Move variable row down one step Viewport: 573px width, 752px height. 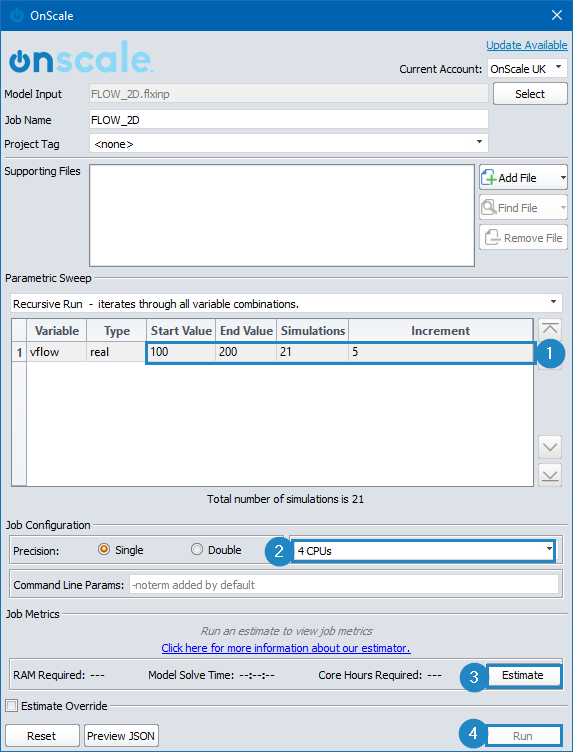[550, 447]
